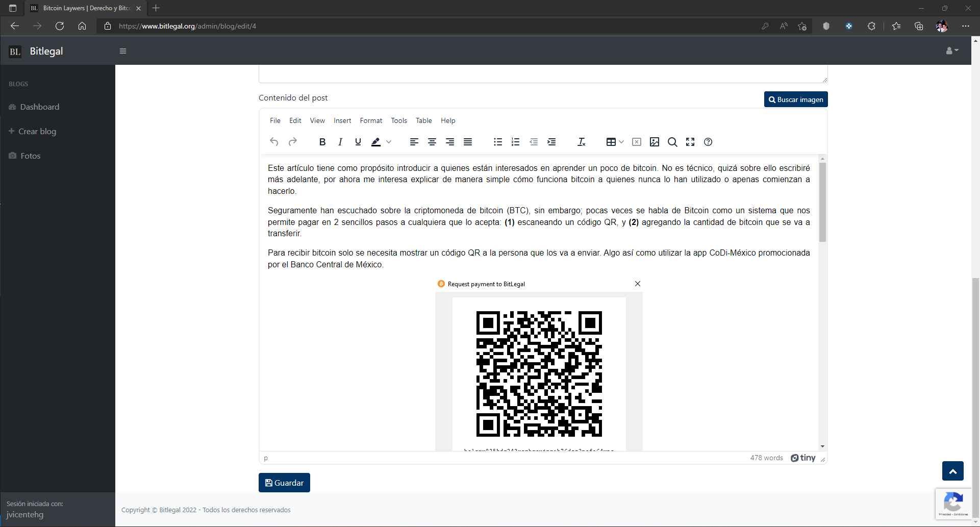This screenshot has height=527, width=980.
Task: Open browser settings ellipsis menu
Action: coord(965,26)
